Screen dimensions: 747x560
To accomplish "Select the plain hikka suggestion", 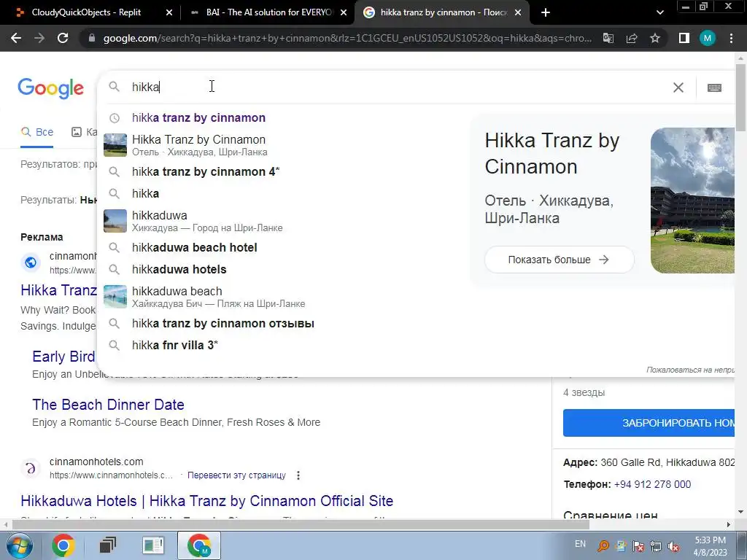I will pyautogui.click(x=145, y=193).
